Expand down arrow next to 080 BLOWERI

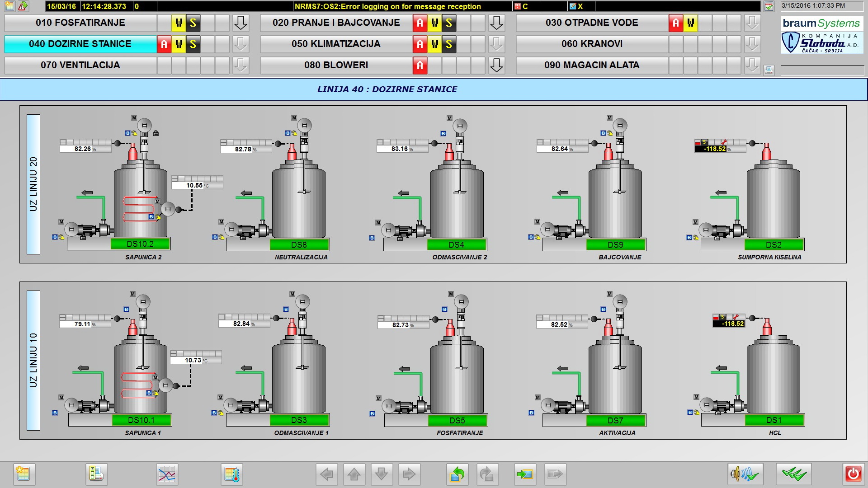[x=496, y=66]
